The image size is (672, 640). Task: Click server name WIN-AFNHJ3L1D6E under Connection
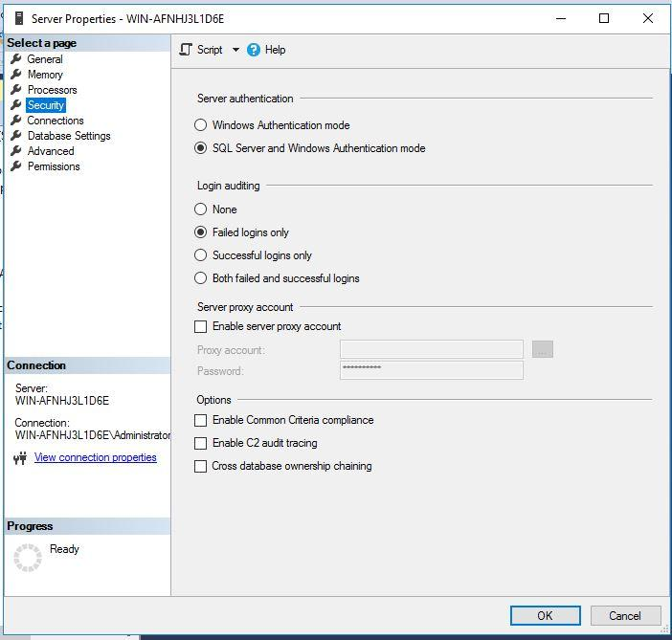(62, 401)
